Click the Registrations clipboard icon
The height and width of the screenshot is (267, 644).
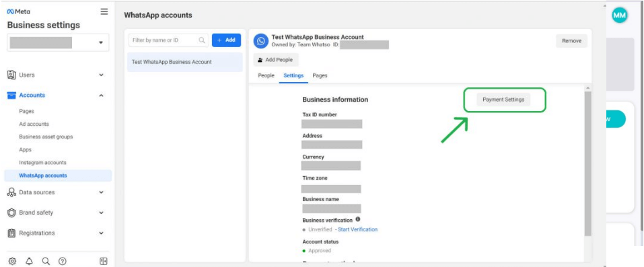coord(12,233)
